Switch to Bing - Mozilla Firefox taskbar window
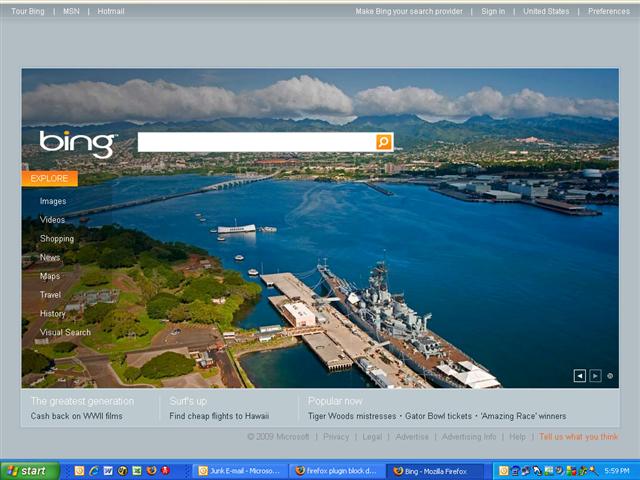The width and height of the screenshot is (640, 480). point(435,471)
